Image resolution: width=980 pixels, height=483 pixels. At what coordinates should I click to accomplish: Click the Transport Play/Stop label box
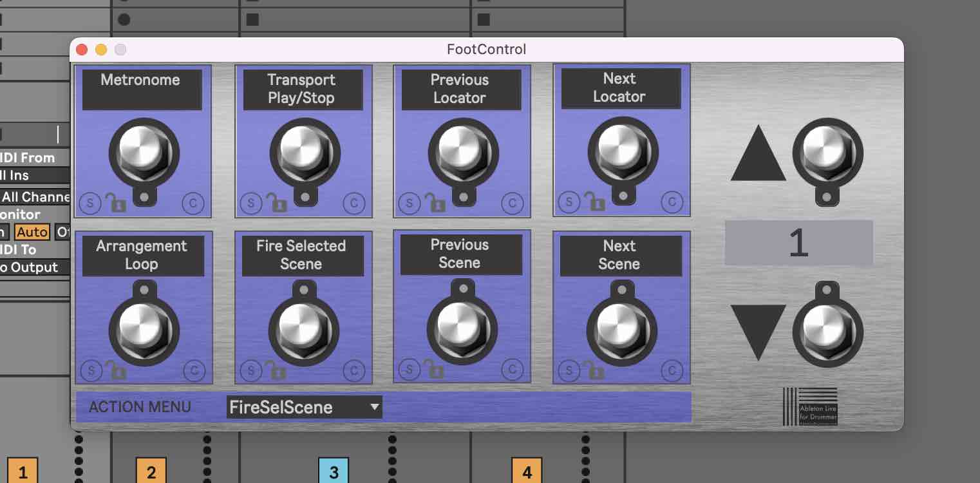(x=303, y=90)
